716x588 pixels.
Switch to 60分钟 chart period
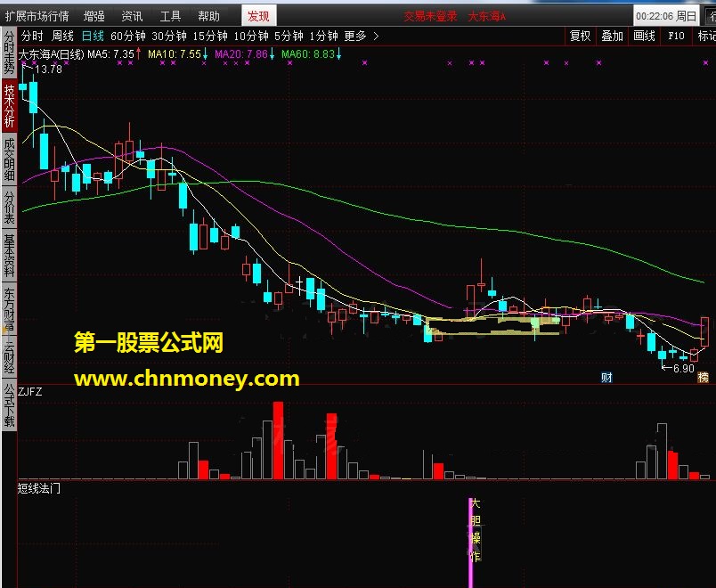coord(128,36)
